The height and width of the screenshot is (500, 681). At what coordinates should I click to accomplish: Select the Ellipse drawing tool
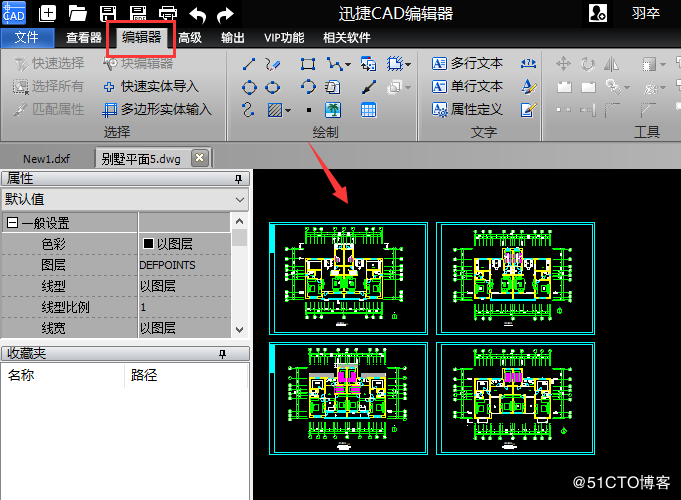click(273, 87)
